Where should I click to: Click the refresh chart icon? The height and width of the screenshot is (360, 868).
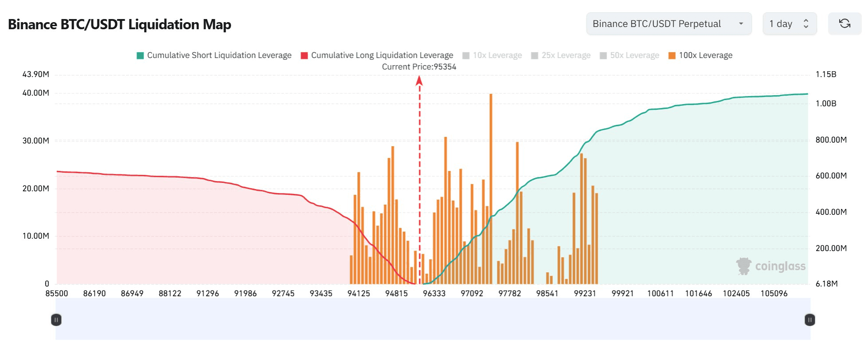coord(845,23)
